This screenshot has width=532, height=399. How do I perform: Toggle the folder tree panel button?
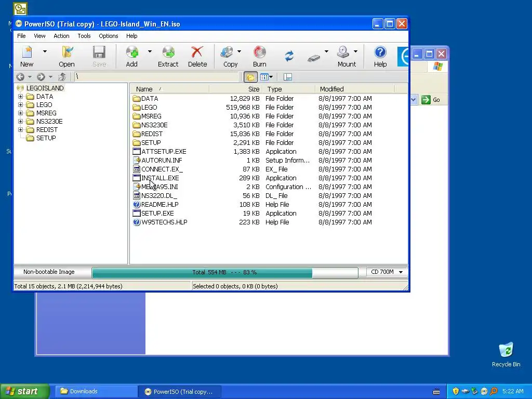[250, 77]
